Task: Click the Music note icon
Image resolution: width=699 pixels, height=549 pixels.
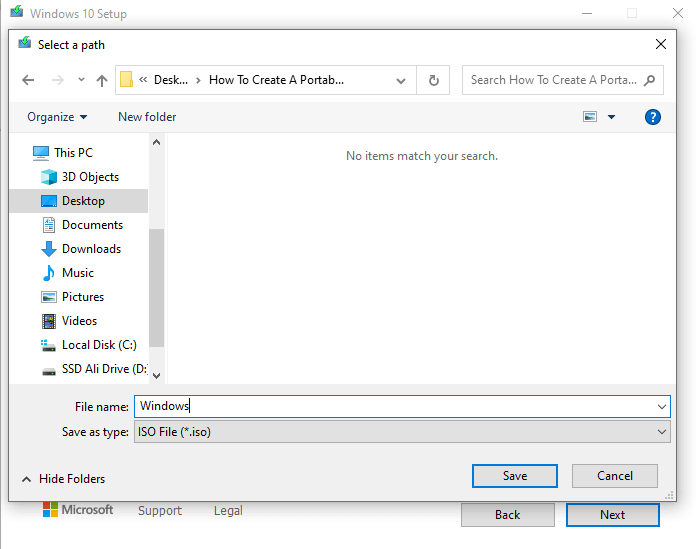Action: tap(49, 273)
